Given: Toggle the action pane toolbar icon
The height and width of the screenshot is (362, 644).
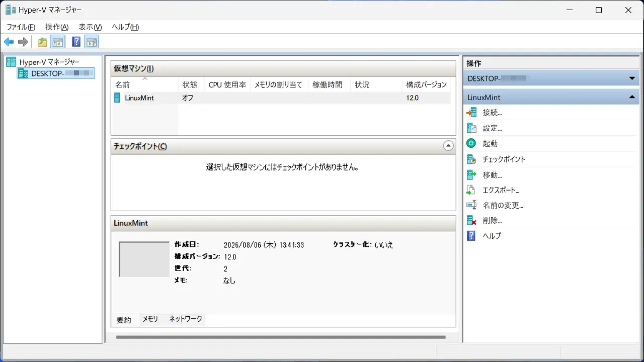Looking at the screenshot, I should 92,42.
